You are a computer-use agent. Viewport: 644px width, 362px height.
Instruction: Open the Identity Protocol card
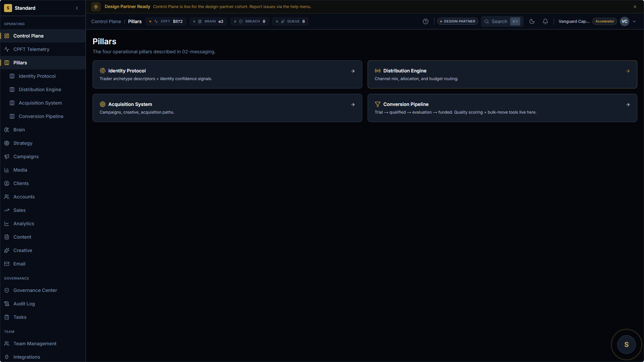pyautogui.click(x=227, y=74)
